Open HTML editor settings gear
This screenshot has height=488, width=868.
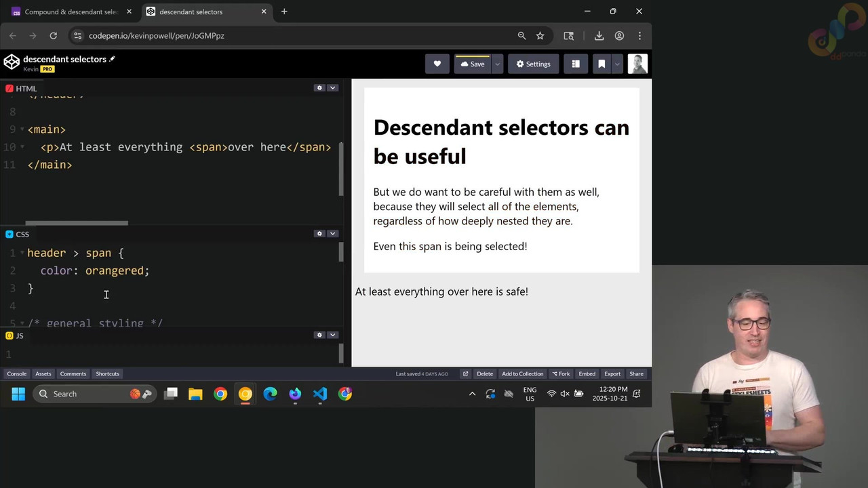319,88
